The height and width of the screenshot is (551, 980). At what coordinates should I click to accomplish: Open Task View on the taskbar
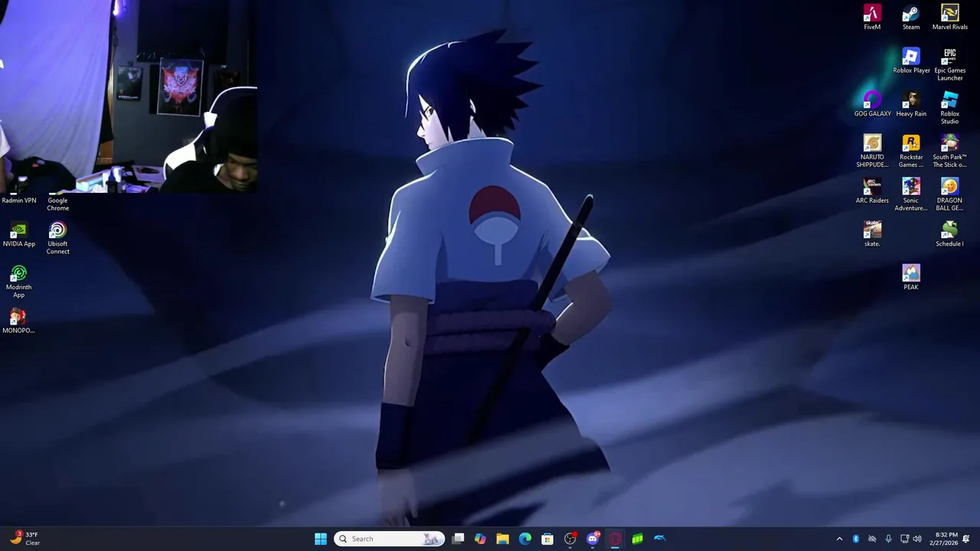pos(458,539)
